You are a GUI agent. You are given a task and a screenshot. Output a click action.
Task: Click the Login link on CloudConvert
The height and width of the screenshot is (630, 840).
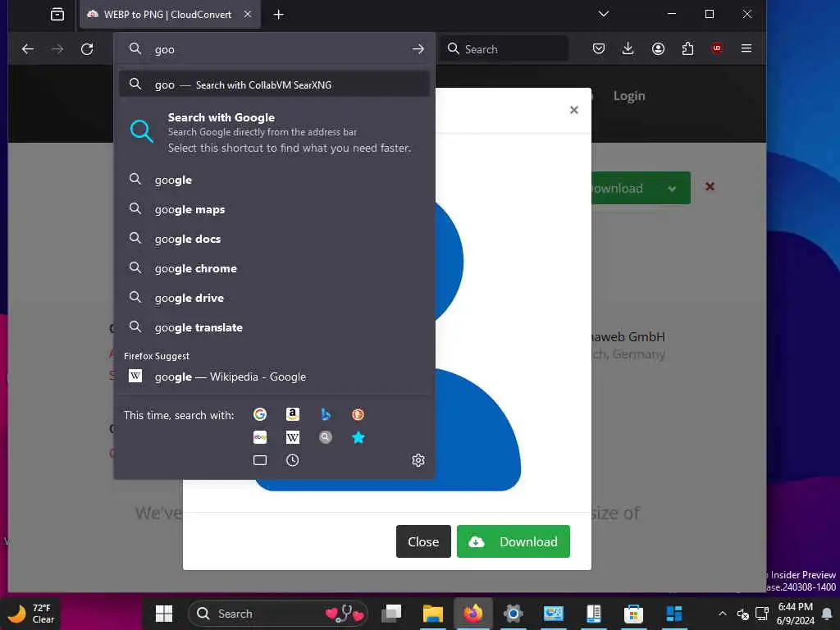629,96
